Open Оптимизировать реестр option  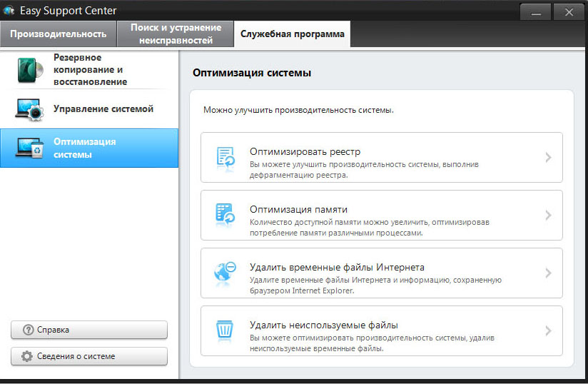click(381, 158)
